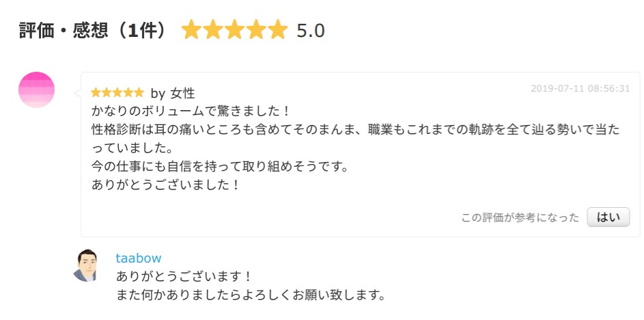Click the この評価が参考になった text
Screen dimensions: 644x320
point(520,217)
